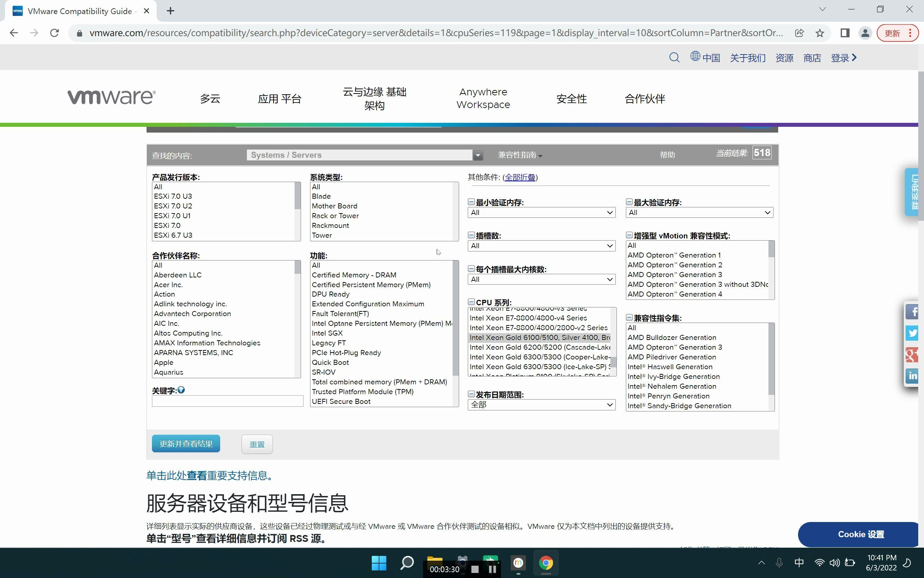Screen dimensions: 924x578
Task: Show hidden tray icons chevron
Action: pos(761,563)
